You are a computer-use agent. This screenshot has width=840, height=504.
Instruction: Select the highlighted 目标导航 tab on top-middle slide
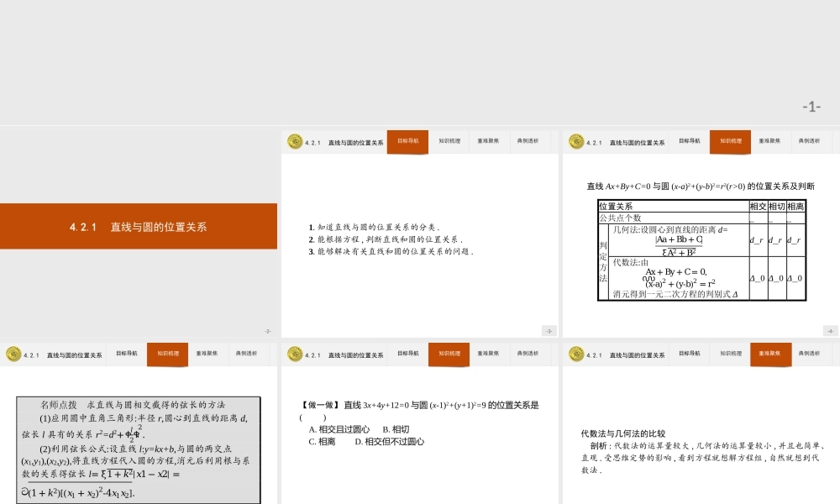tap(407, 142)
